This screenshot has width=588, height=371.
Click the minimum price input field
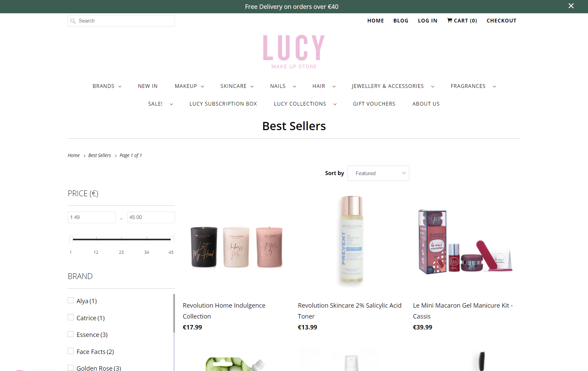coord(91,217)
